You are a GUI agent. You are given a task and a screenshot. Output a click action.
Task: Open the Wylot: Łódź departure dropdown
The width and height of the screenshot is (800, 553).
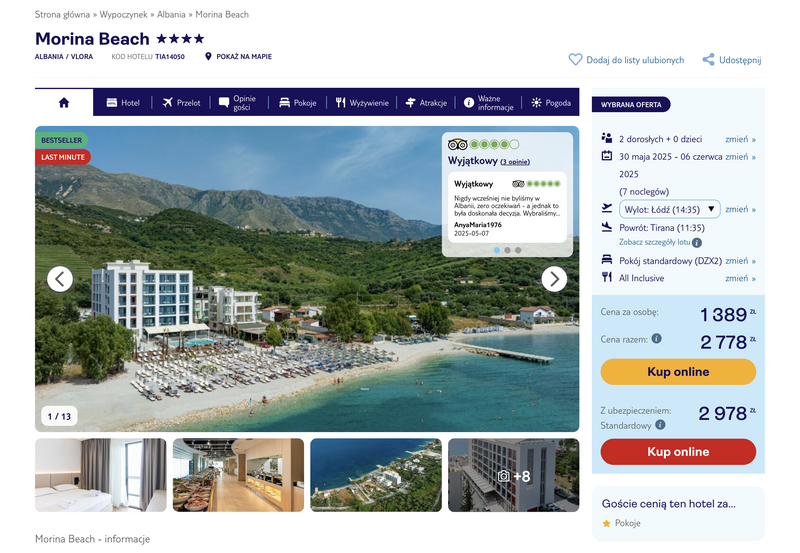669,209
